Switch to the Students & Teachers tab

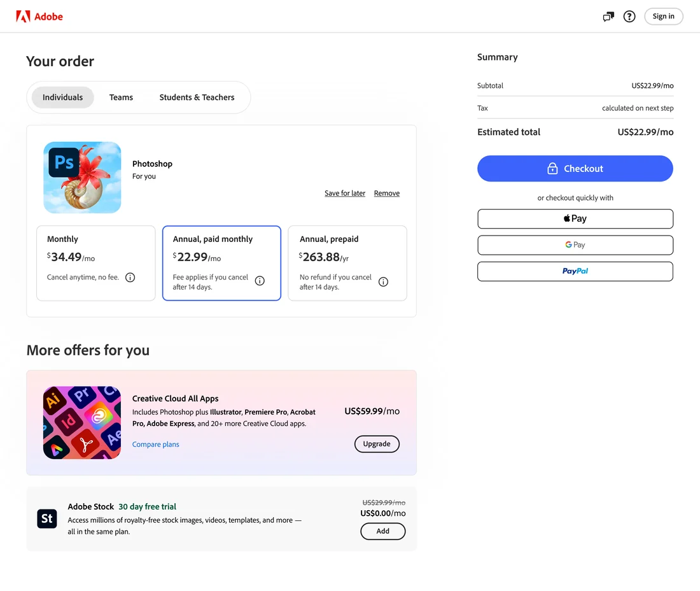click(x=197, y=97)
